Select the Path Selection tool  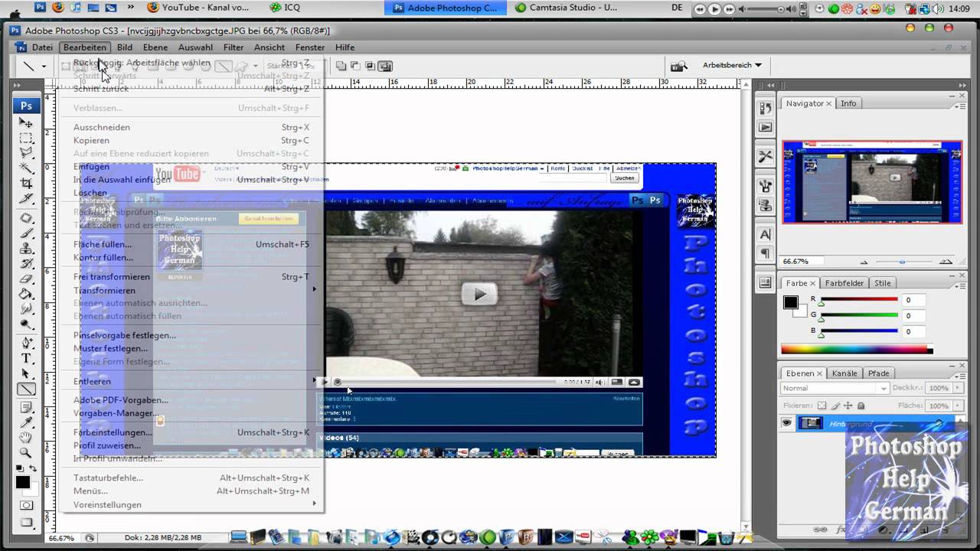point(26,373)
